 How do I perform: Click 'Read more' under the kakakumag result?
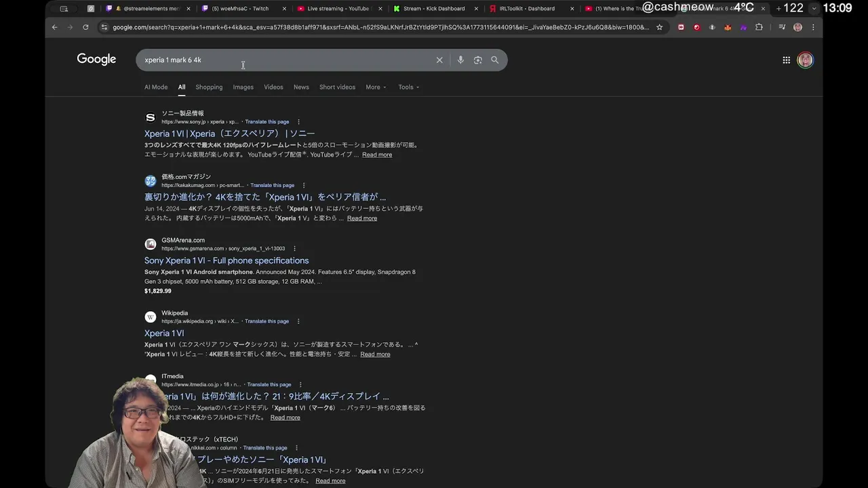pos(362,218)
